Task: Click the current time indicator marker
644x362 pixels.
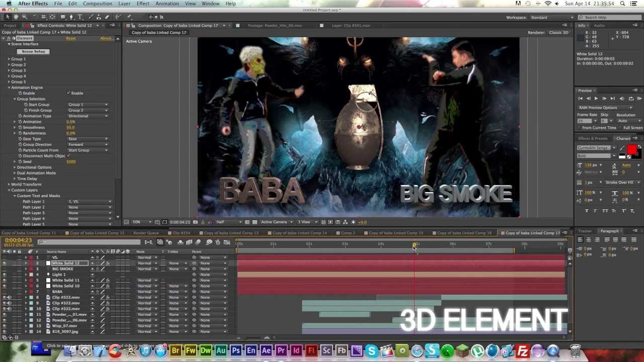Action: pyautogui.click(x=415, y=245)
